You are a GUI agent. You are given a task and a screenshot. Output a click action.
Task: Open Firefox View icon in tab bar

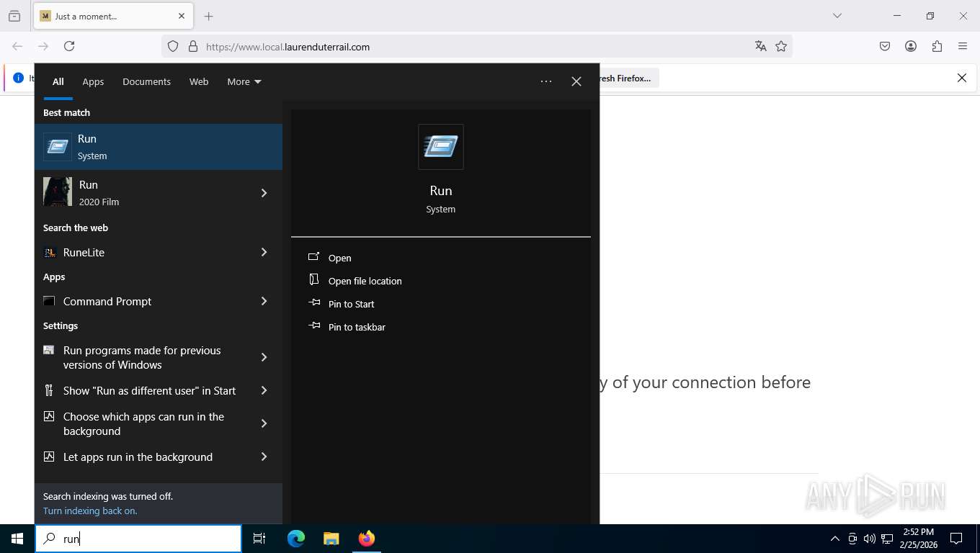pos(14,16)
